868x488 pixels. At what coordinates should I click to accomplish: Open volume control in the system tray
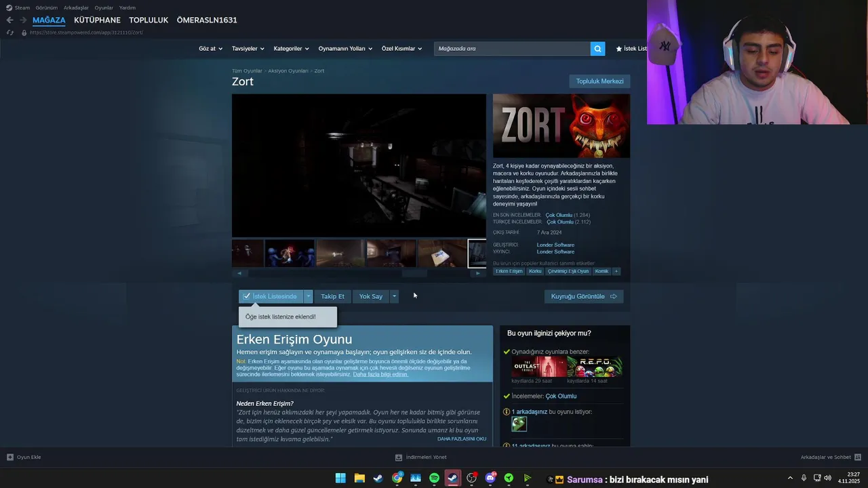827,479
